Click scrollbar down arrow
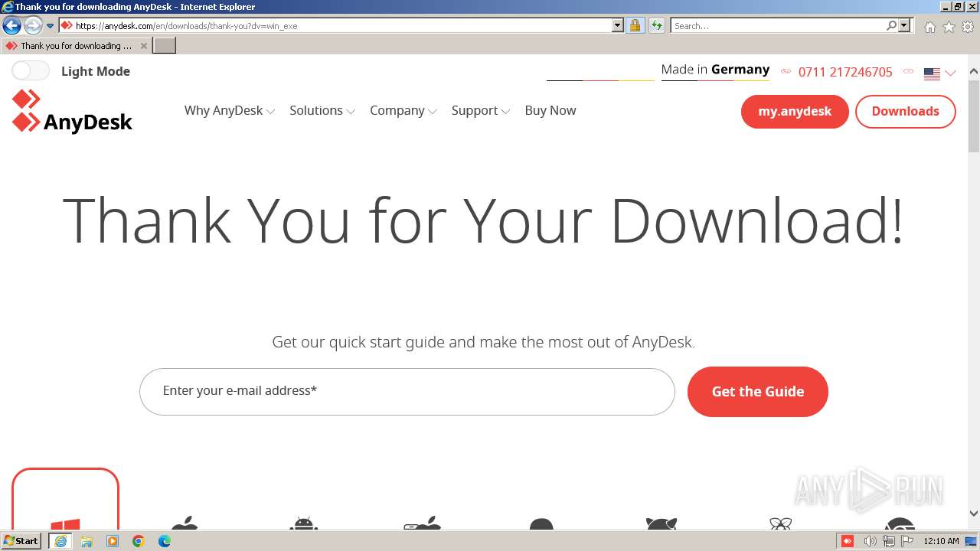Image resolution: width=980 pixels, height=551 pixels. pyautogui.click(x=974, y=514)
